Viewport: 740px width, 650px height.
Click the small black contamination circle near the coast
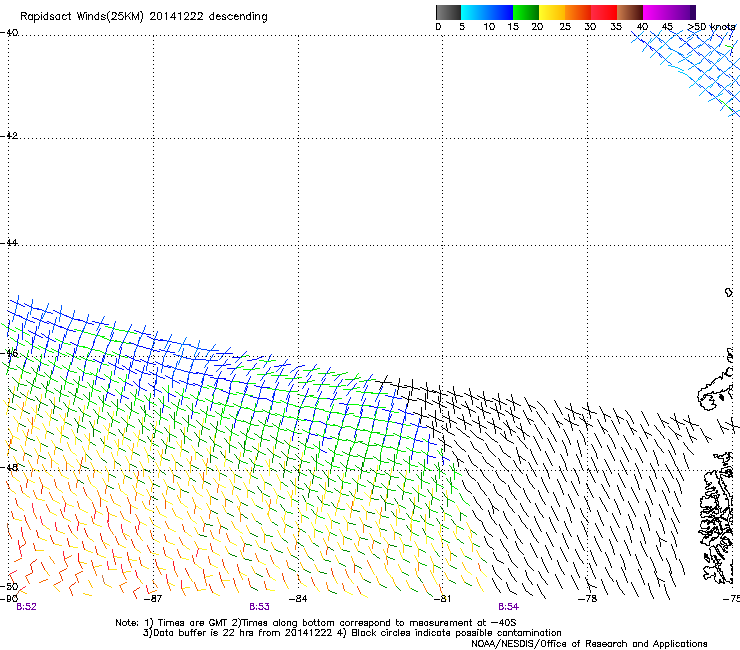[x=729, y=292]
